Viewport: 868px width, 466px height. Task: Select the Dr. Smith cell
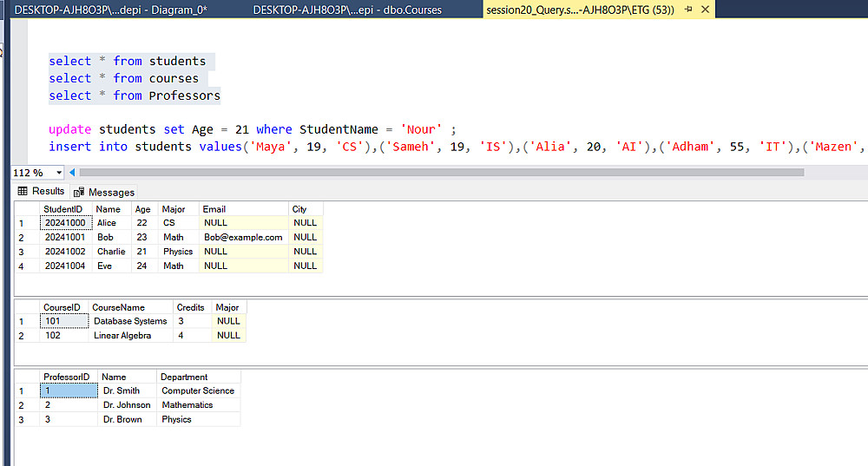pyautogui.click(x=127, y=391)
